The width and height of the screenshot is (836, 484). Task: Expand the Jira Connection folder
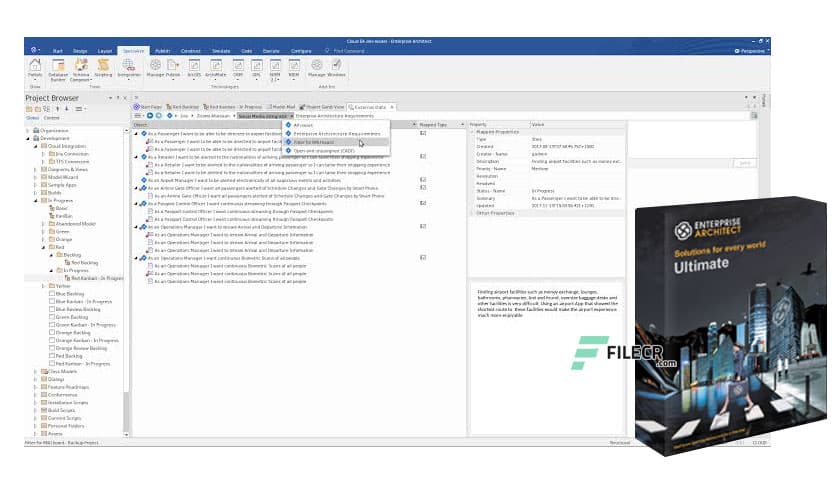(43, 154)
